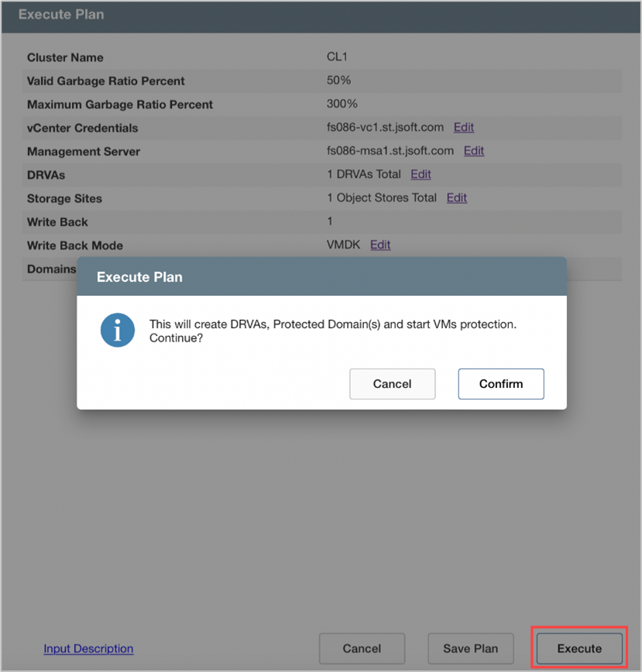Click the bottom Cancel button beside Save Plan
The width and height of the screenshot is (642, 672).
[x=362, y=649]
